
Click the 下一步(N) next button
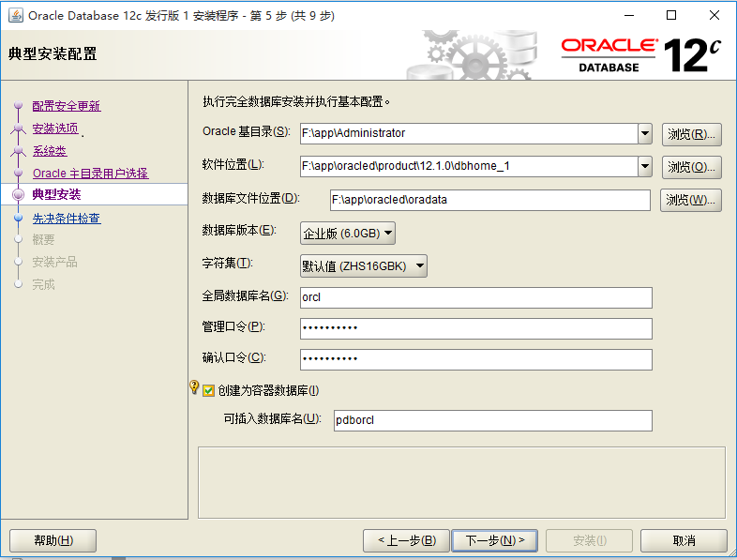494,540
